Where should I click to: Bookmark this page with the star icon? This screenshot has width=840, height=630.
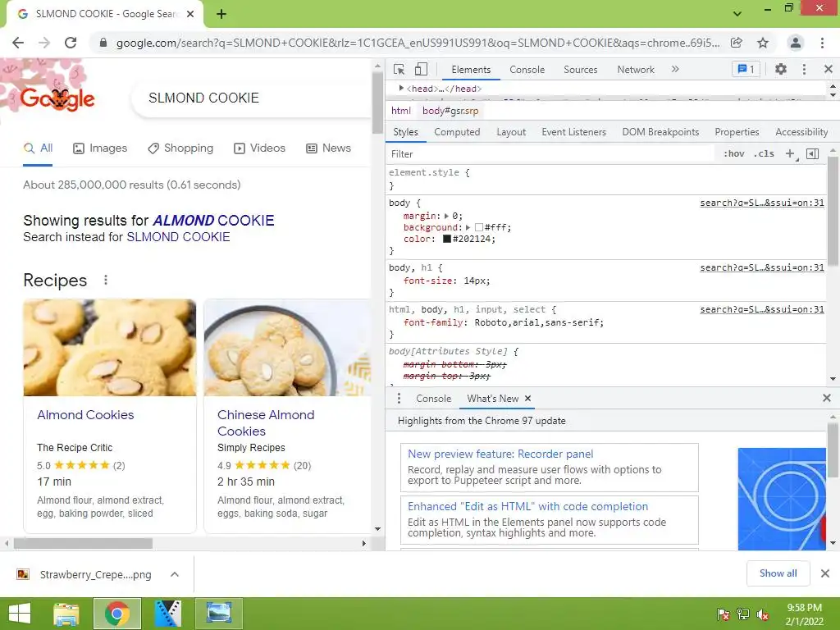coord(763,43)
